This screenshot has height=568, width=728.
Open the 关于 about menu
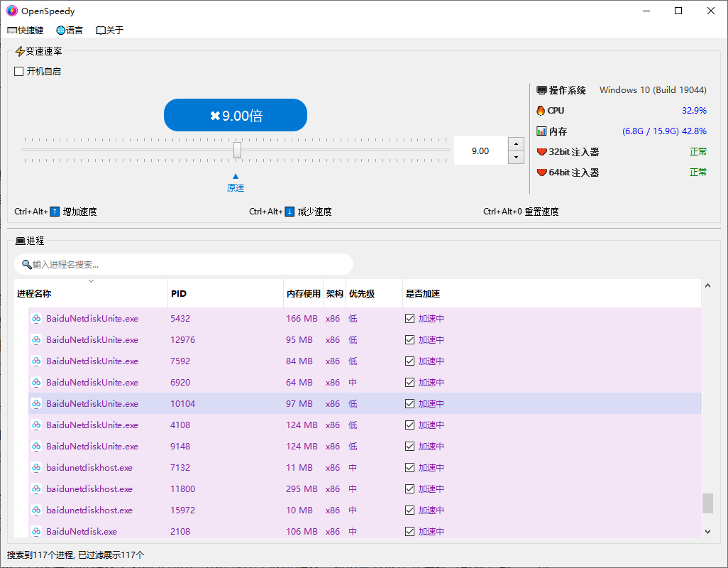[x=109, y=30]
